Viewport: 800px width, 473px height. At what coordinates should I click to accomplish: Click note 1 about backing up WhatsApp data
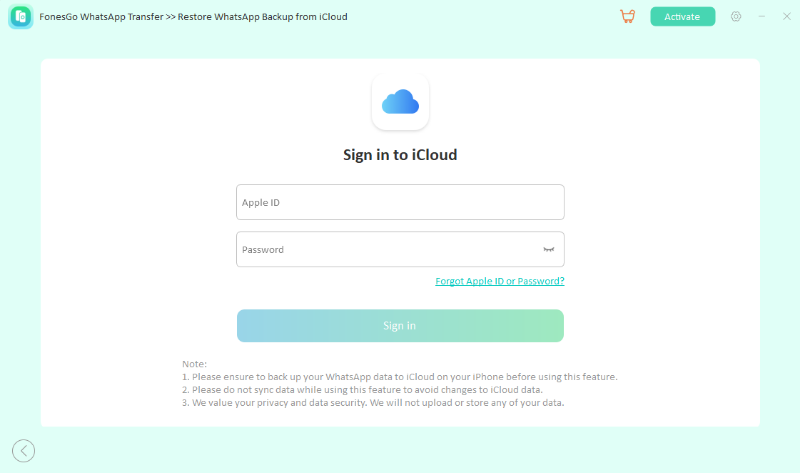(399, 377)
